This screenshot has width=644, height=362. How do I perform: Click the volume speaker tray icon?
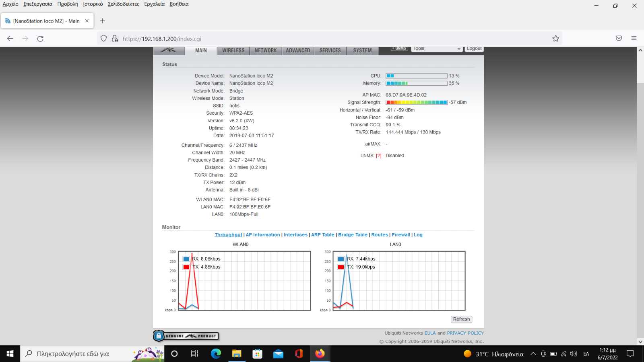[x=574, y=354]
